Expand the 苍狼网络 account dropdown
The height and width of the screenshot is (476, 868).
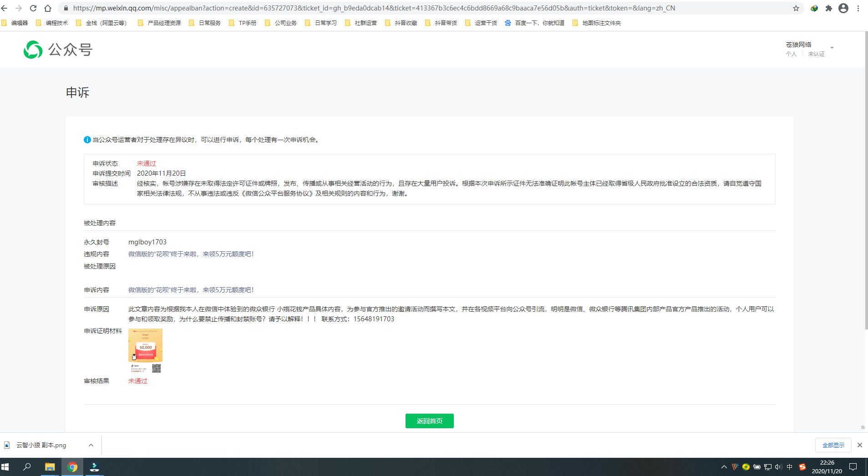832,48
